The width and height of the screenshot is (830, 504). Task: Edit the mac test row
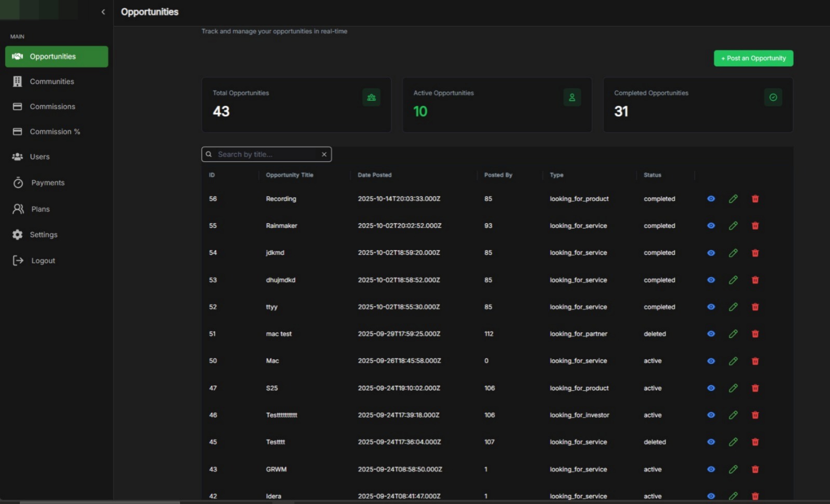[x=733, y=334]
